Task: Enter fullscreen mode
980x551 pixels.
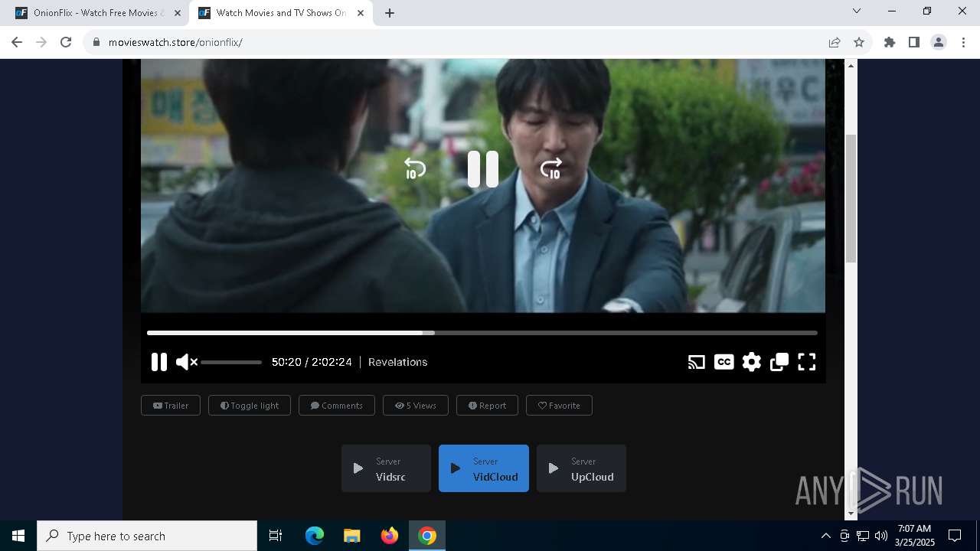Action: point(807,362)
